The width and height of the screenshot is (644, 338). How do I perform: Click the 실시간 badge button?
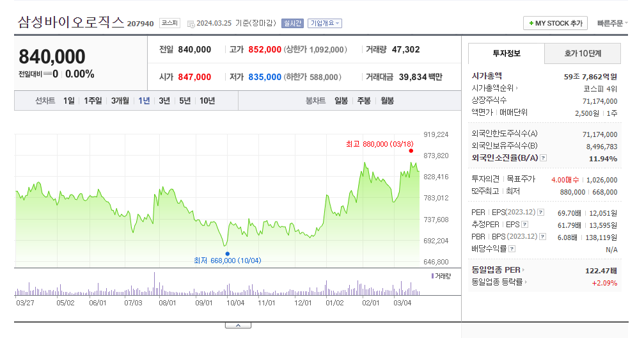tap(292, 24)
